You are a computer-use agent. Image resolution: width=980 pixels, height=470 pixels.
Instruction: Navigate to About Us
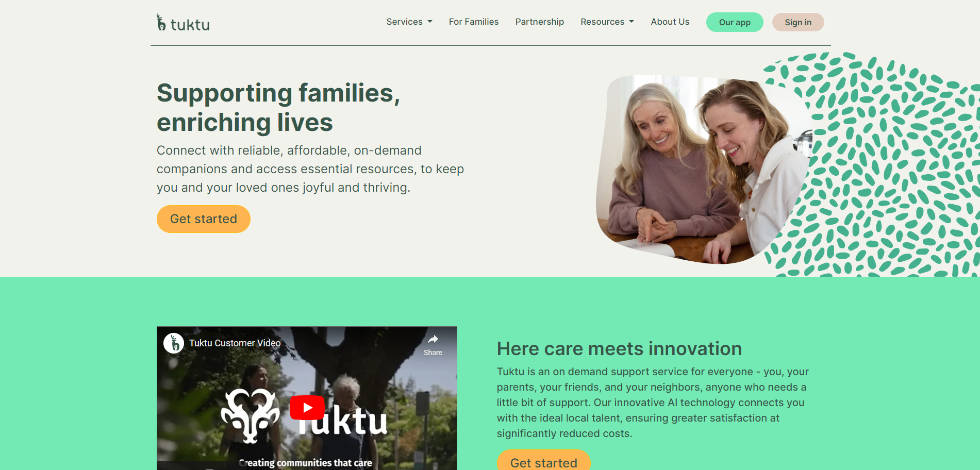click(670, 22)
